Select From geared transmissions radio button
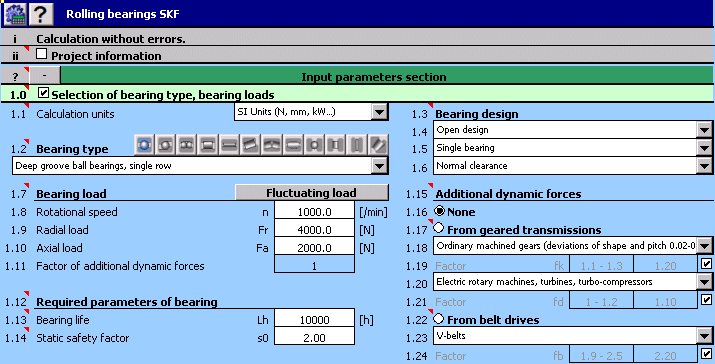This screenshot has height=364, width=715. (439, 228)
